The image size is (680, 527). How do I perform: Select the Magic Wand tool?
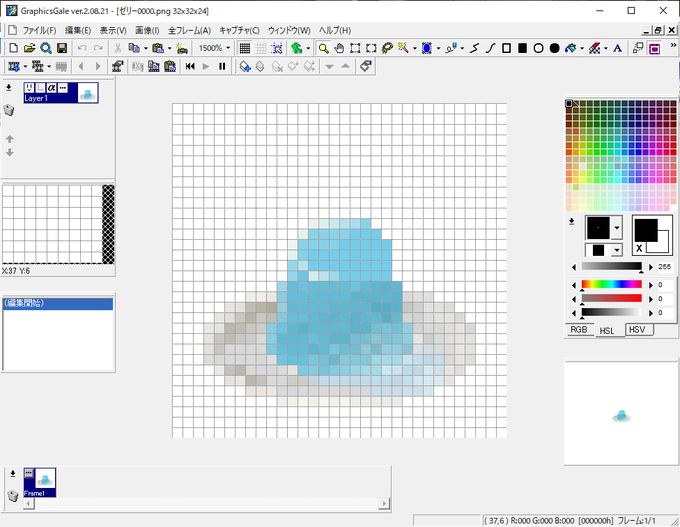tap(403, 48)
